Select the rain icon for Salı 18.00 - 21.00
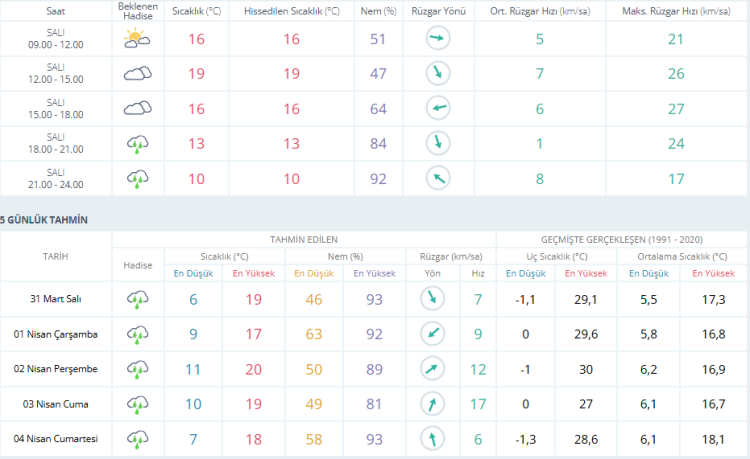This screenshot has width=750, height=459. coord(136,143)
